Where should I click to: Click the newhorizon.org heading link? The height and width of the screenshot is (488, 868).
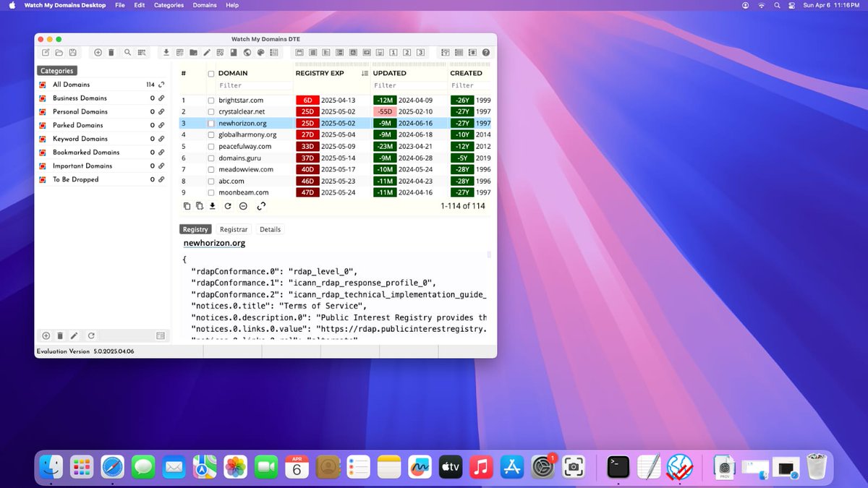click(214, 244)
